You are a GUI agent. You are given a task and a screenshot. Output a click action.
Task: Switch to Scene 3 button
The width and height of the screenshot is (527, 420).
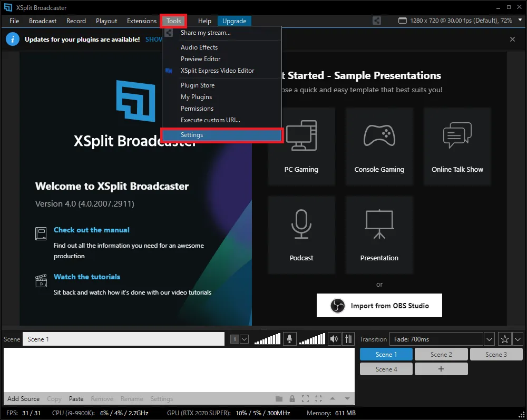pyautogui.click(x=496, y=355)
